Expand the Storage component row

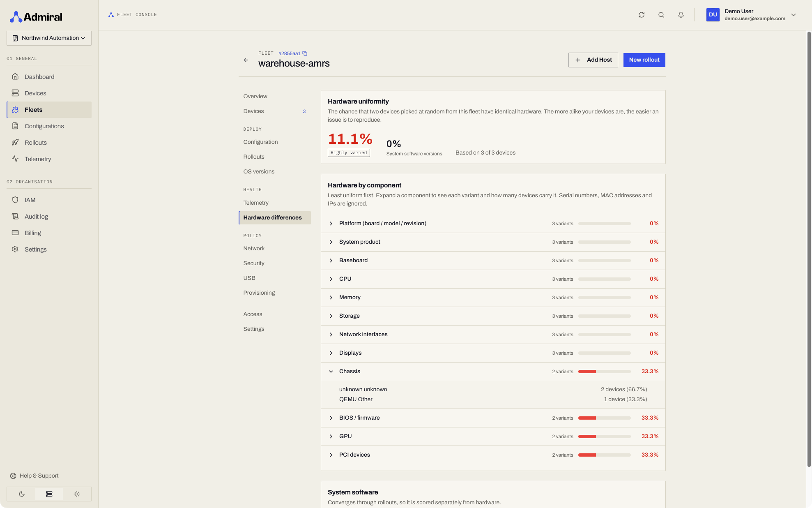tap(493, 316)
